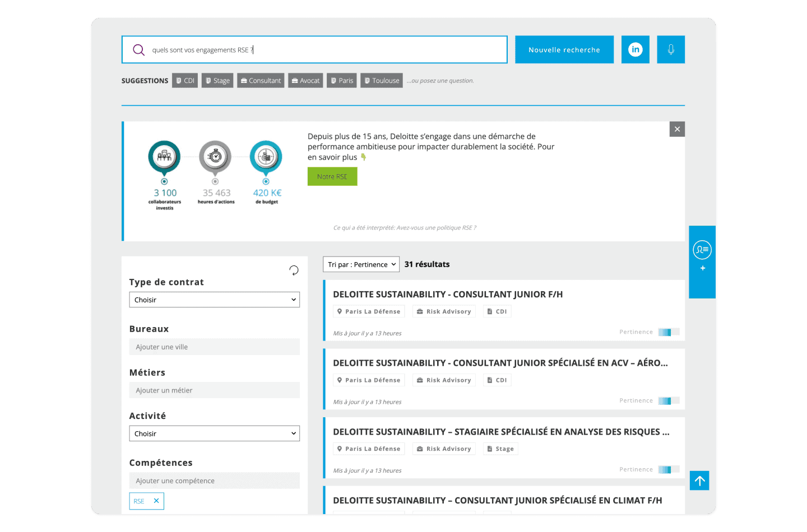The width and height of the screenshot is (807, 532).
Task: Open the Activité Choisir dropdown
Action: point(214,433)
